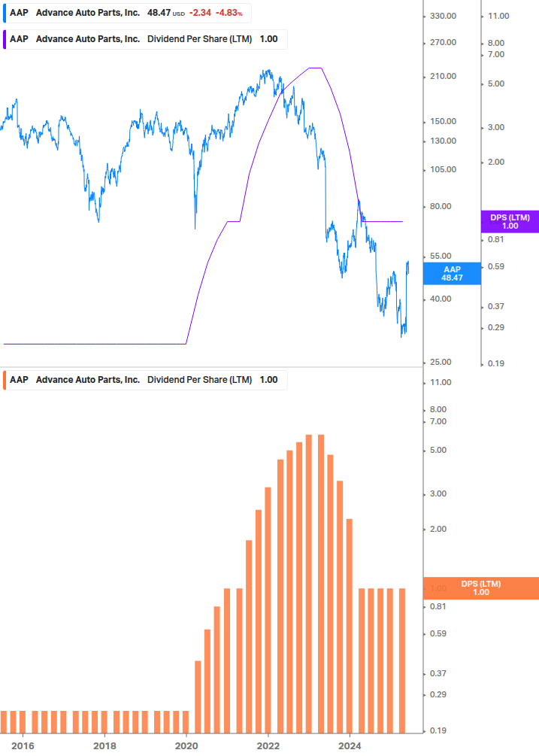Screen dimensions: 539x756
Task: Click the 2.00 label on upper DPS axis
Action: tap(496, 162)
